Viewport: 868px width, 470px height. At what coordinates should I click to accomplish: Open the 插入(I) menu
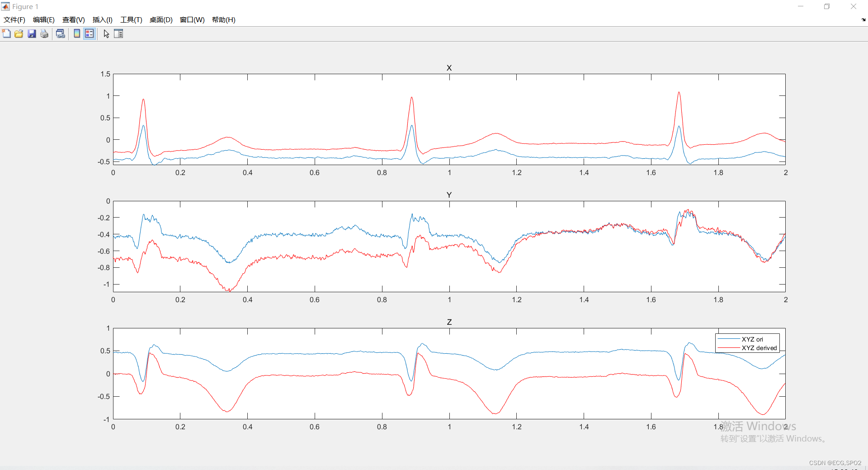pyautogui.click(x=103, y=19)
